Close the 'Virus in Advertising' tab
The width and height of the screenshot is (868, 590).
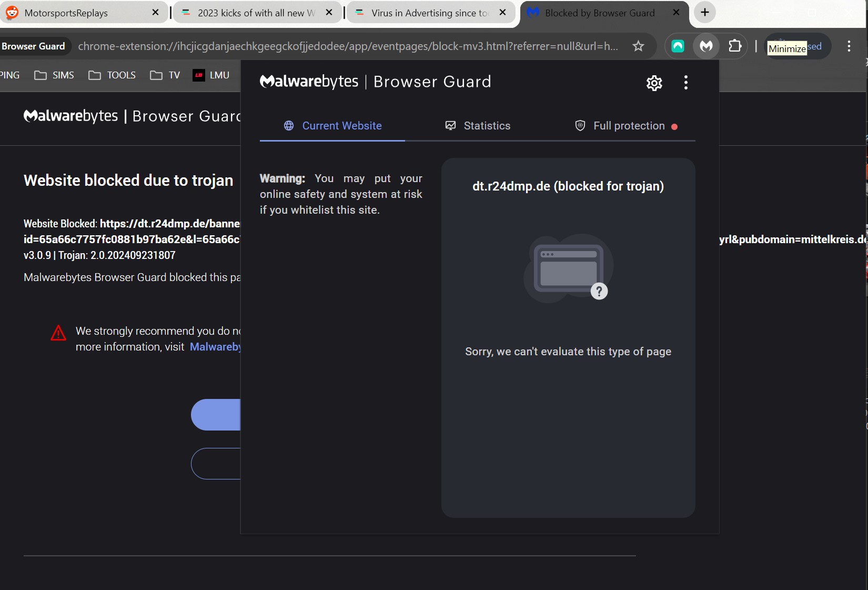(x=502, y=13)
